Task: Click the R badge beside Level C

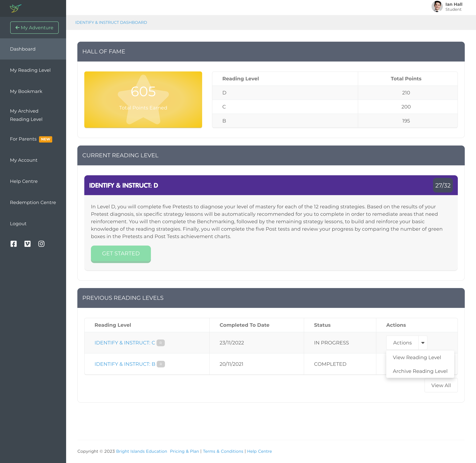Action: pos(160,343)
